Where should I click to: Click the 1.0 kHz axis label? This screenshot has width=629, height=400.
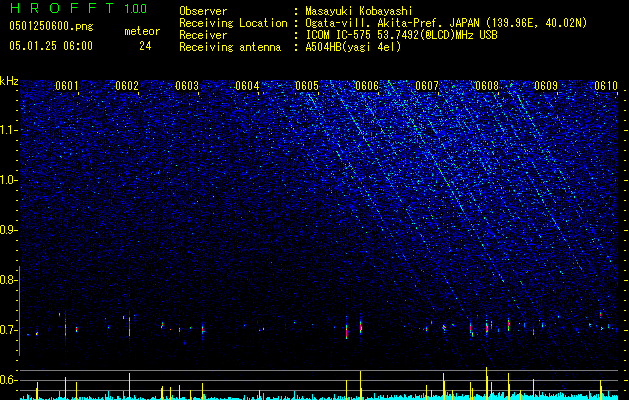click(x=9, y=181)
